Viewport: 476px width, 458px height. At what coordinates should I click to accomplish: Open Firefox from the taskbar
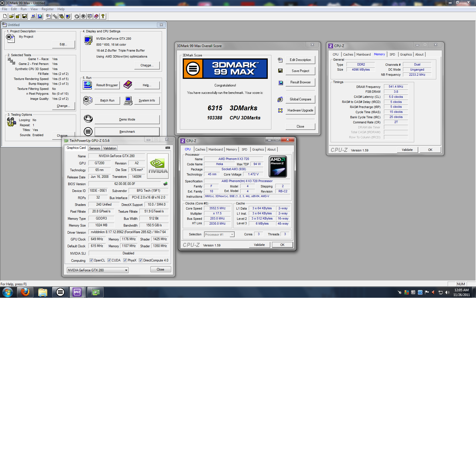pos(25,292)
